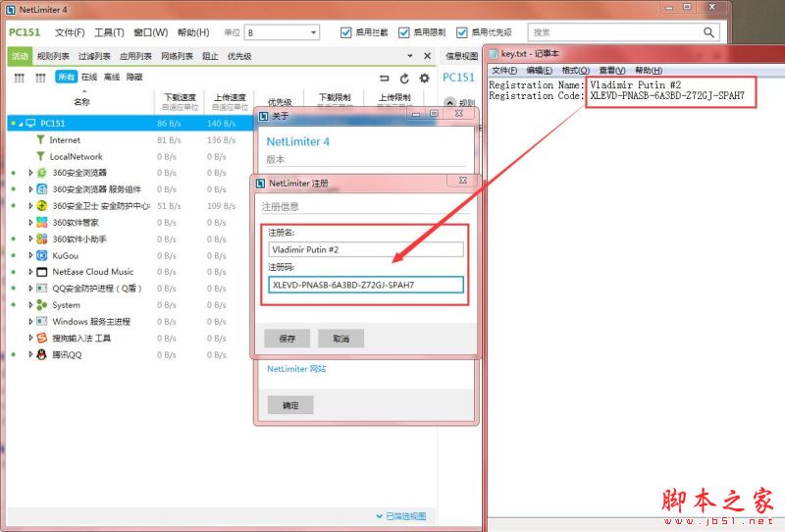785x532 pixels.
Task: Click 取消 button in registration dialog
Action: [340, 339]
